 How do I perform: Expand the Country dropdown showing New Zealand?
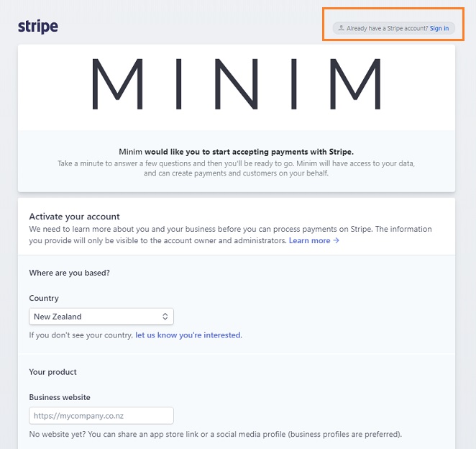point(101,317)
